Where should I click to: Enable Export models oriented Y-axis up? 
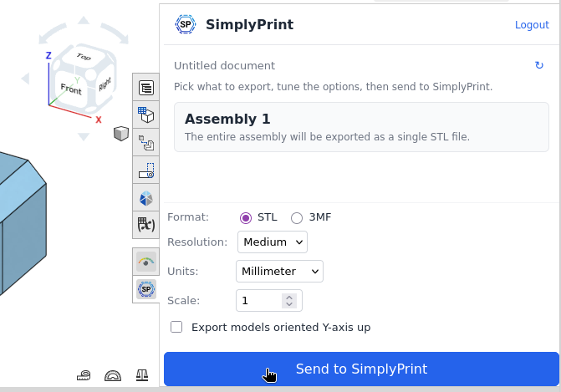[176, 327]
